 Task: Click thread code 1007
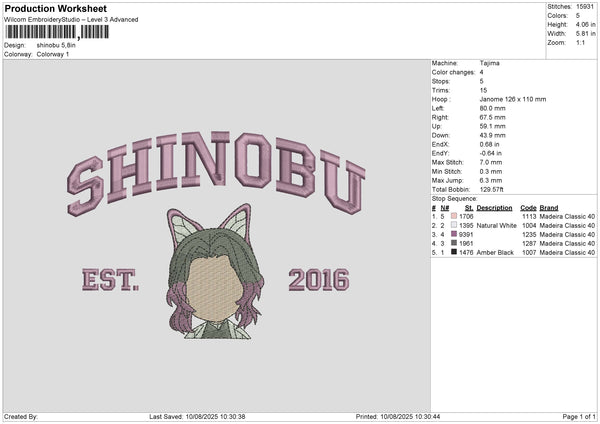point(529,253)
